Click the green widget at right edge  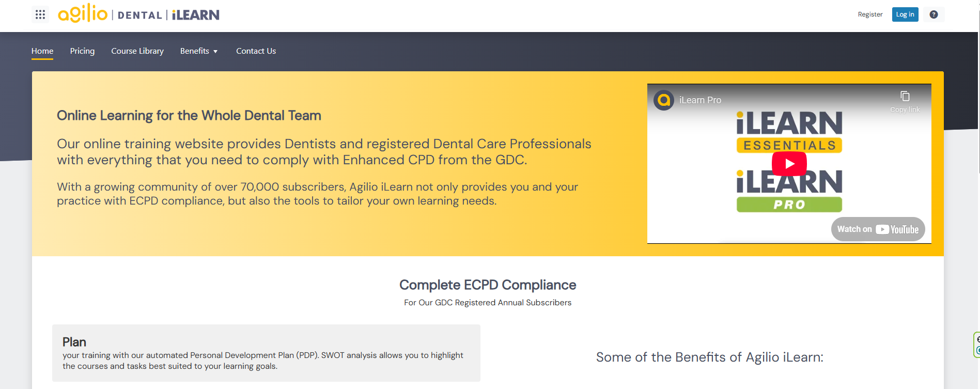(x=976, y=345)
